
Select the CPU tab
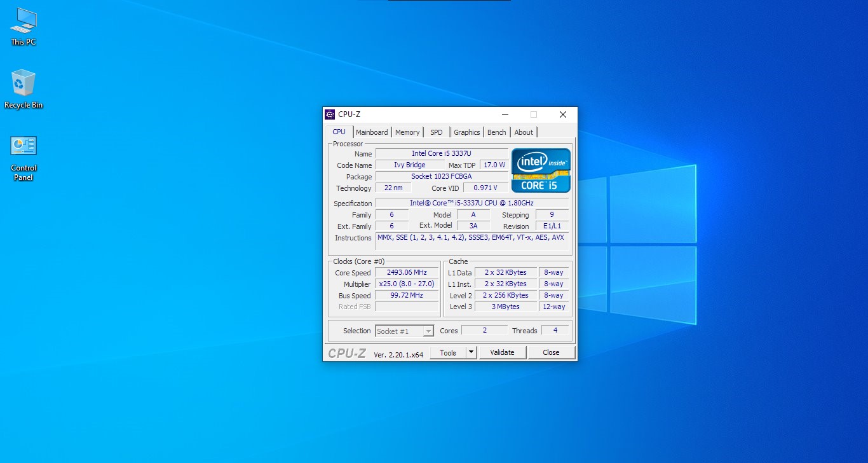point(339,132)
